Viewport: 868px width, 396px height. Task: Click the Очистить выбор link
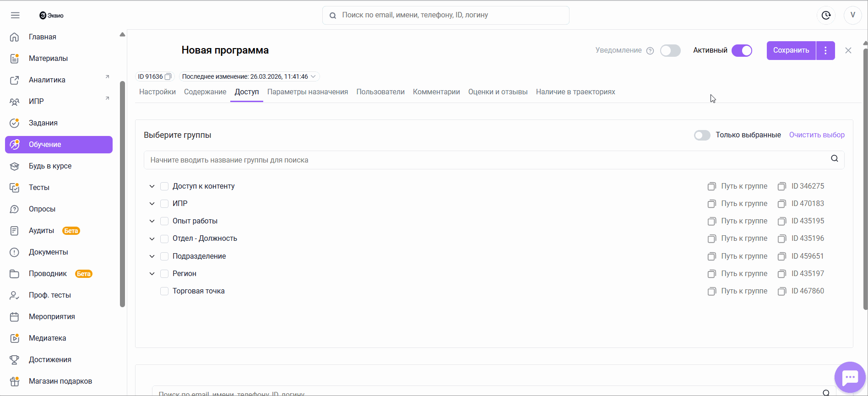[x=817, y=135]
